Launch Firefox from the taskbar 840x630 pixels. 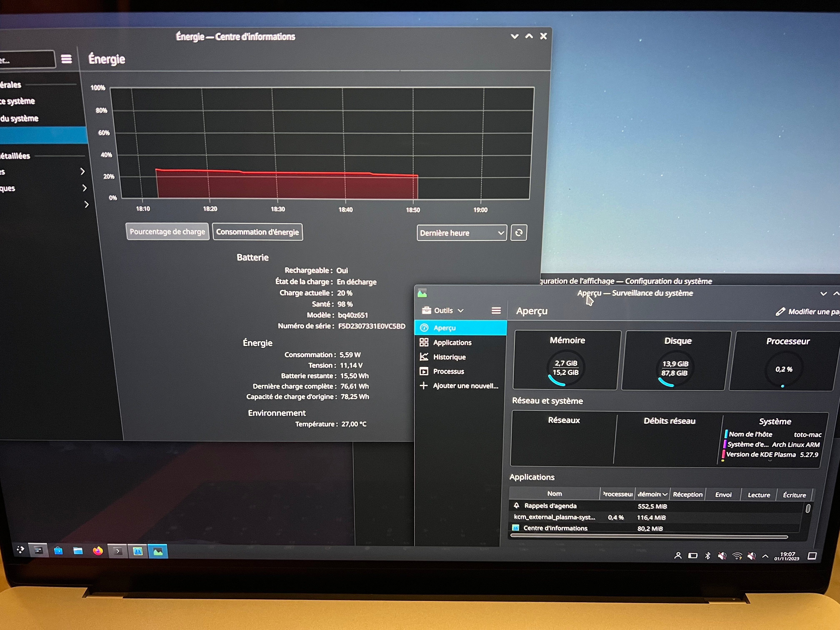click(x=98, y=551)
